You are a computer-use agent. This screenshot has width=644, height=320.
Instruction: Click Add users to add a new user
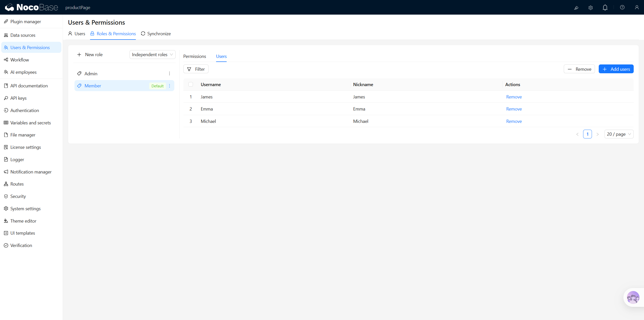tap(616, 69)
